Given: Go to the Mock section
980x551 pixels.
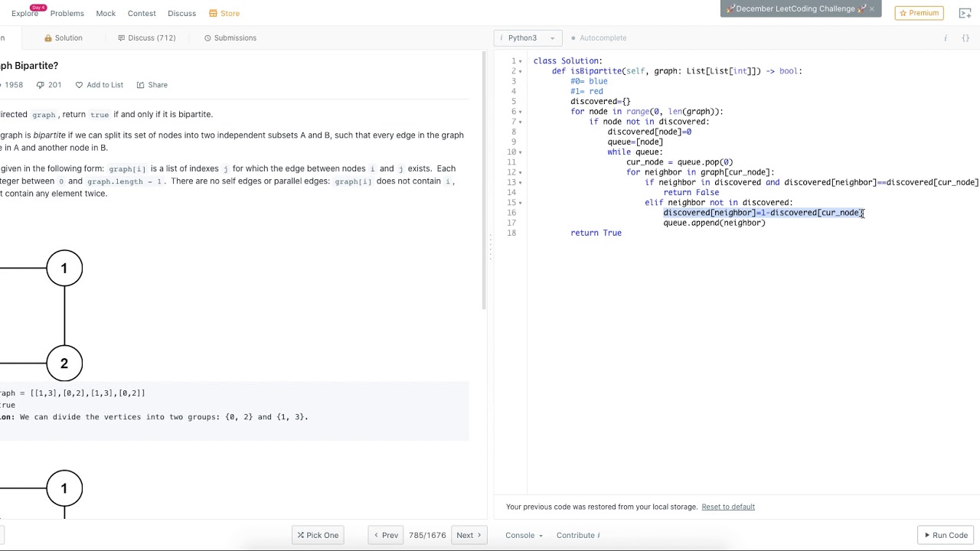Looking at the screenshot, I should click(106, 13).
